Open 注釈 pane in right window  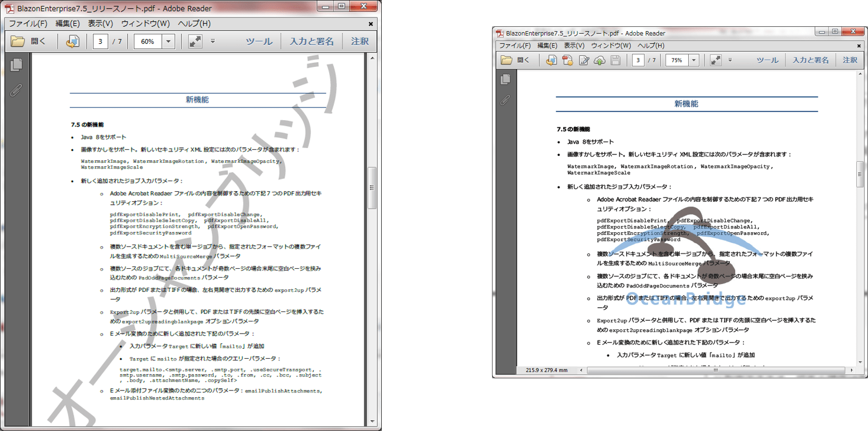[850, 60]
